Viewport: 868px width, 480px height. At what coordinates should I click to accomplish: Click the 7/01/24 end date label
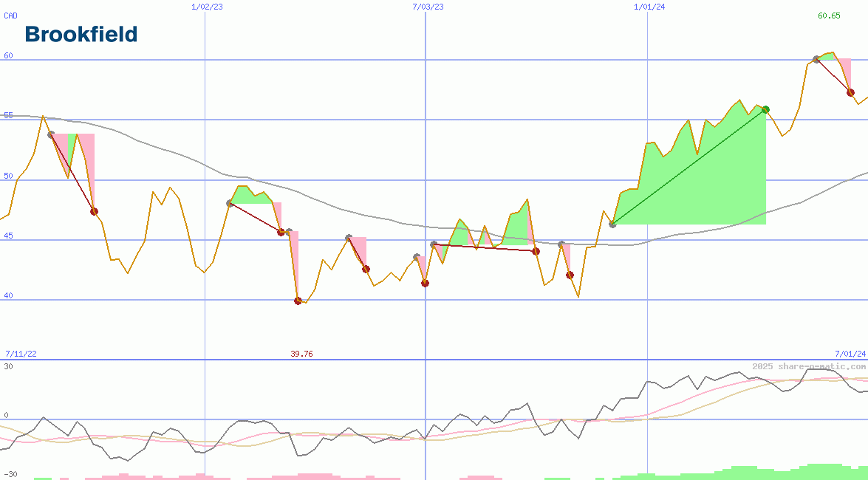click(850, 354)
